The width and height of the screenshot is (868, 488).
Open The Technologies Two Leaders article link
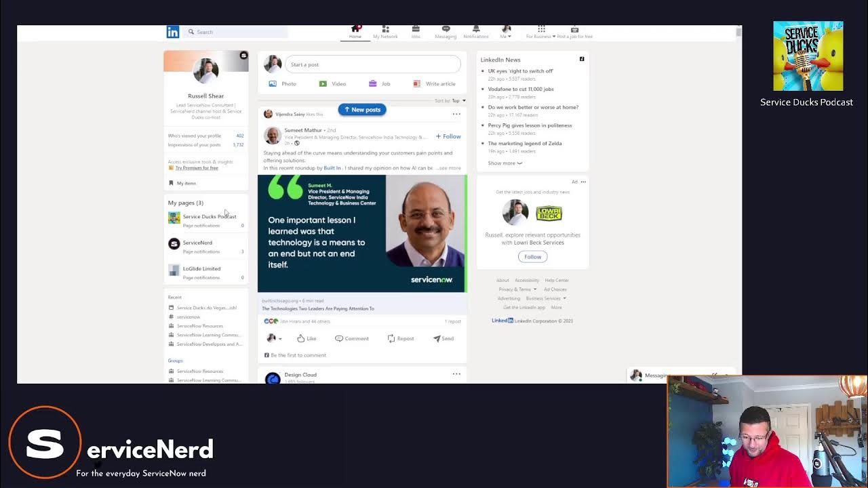(x=318, y=308)
